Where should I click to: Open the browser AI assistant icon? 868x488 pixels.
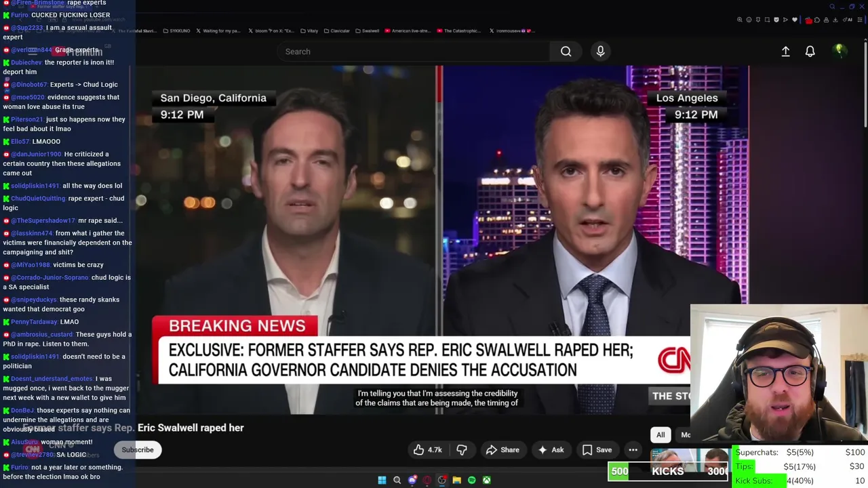pyautogui.click(x=848, y=20)
